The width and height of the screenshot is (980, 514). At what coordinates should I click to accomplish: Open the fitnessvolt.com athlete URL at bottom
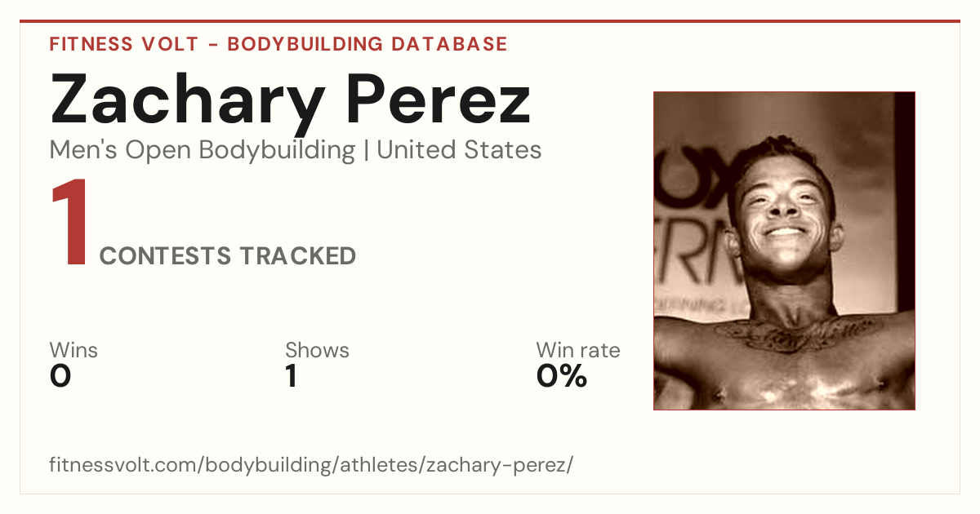311,465
